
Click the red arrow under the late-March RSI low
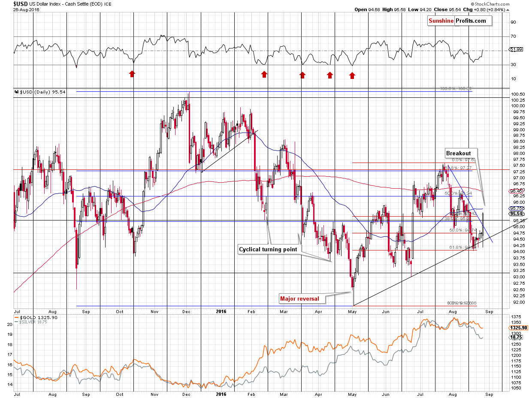tap(302, 75)
